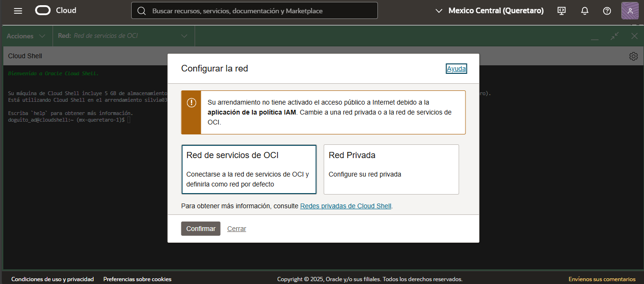Open the main navigation hamburger menu

coord(18,10)
